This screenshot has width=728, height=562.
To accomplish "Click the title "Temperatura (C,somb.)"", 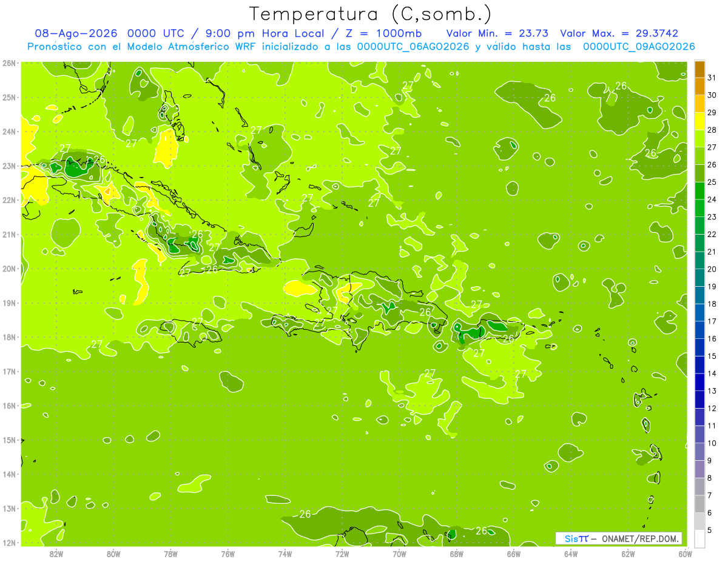I will coord(371,14).
